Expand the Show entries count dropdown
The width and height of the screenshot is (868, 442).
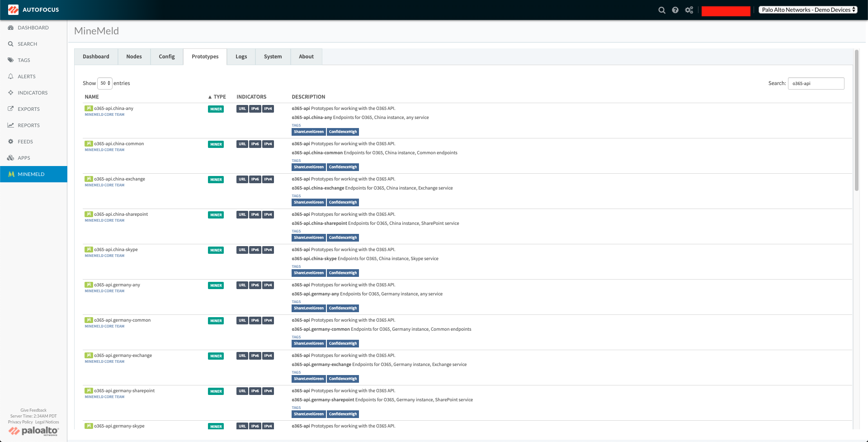tap(105, 83)
